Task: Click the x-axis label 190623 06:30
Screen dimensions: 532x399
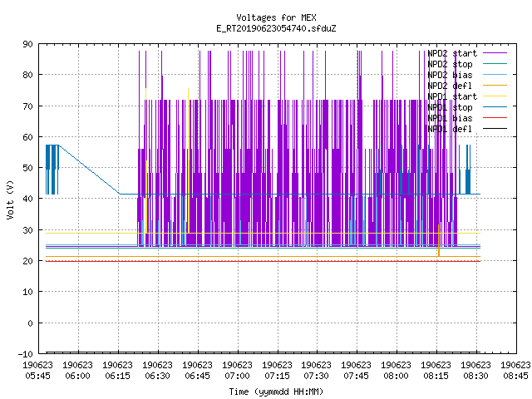Action: click(157, 371)
